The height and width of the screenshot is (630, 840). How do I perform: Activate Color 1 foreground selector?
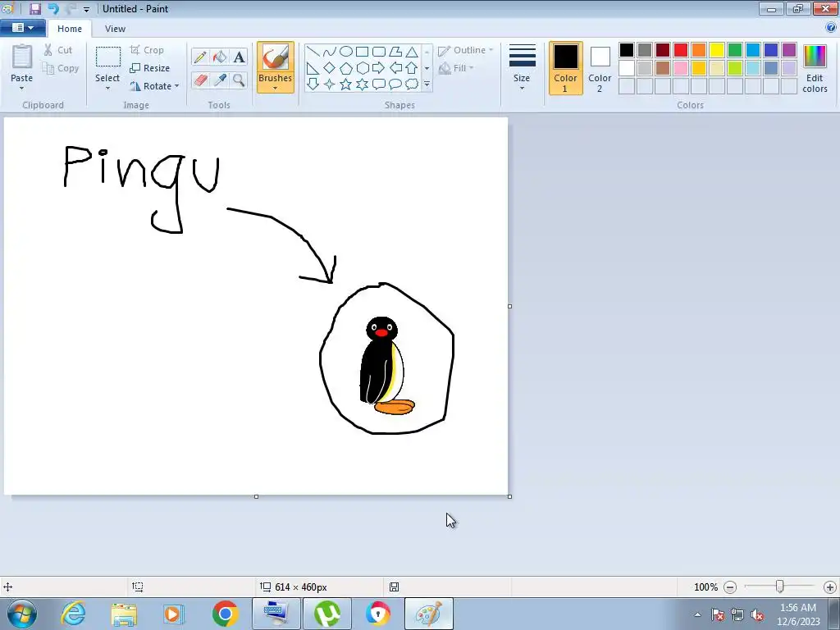566,68
